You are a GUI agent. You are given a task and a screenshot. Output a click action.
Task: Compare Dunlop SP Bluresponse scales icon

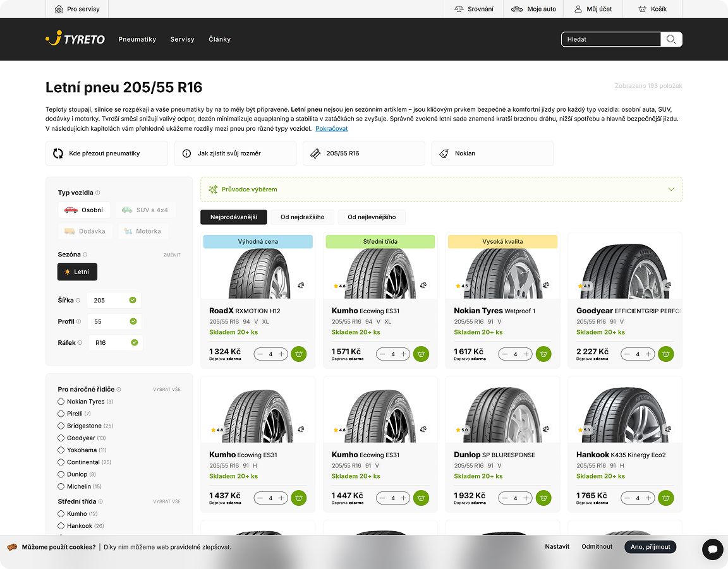[x=546, y=429]
